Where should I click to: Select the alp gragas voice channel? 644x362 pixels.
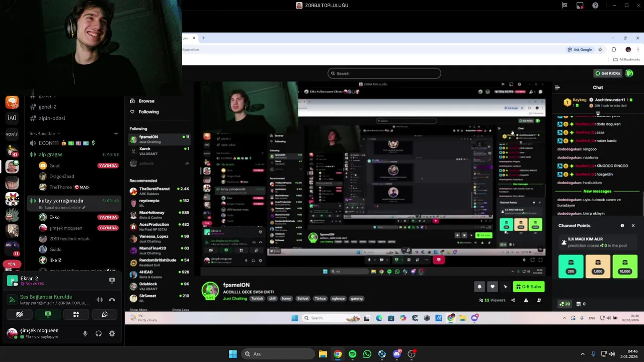coord(74,154)
